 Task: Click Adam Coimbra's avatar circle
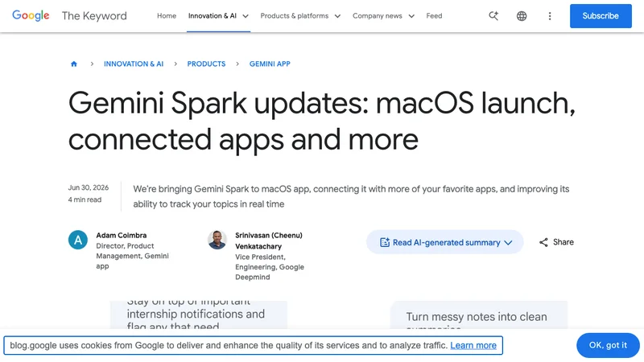pyautogui.click(x=78, y=240)
